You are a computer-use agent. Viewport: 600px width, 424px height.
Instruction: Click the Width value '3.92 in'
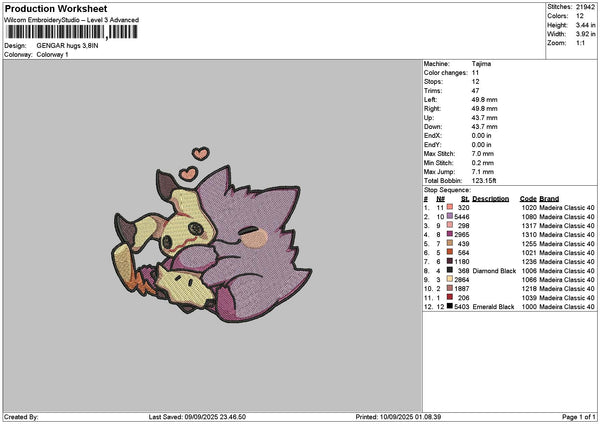585,34
